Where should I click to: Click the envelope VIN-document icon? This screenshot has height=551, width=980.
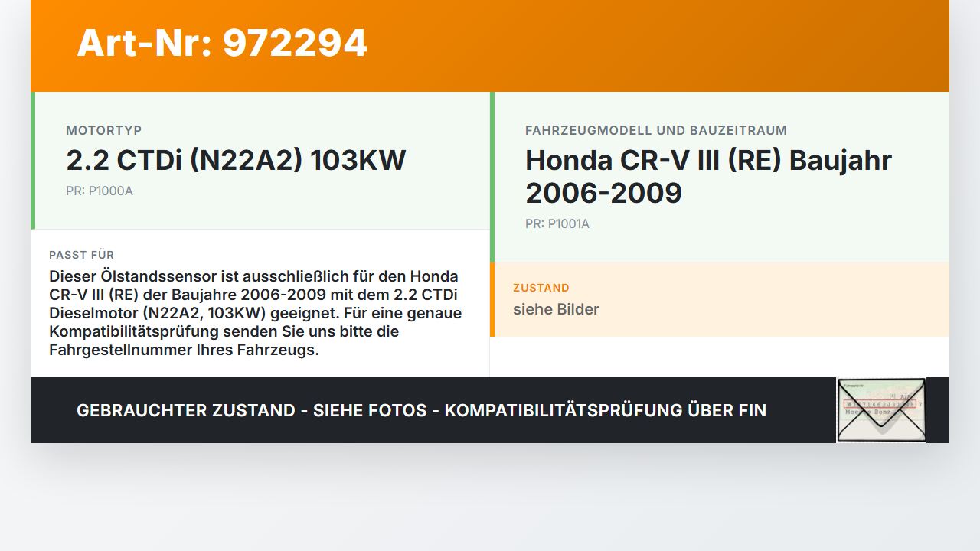880,410
